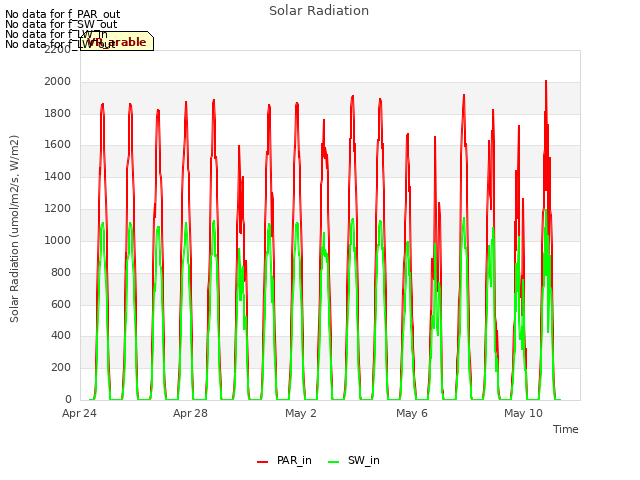Image resolution: width=640 pixels, height=480 pixels.
Task: Click the Solar Radiation chart title
Action: coord(319,11)
